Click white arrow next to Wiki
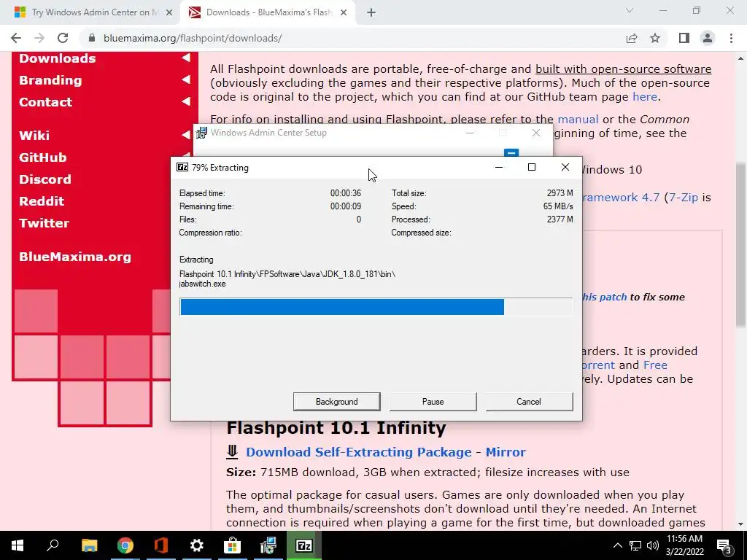747x560 pixels. pos(186,135)
